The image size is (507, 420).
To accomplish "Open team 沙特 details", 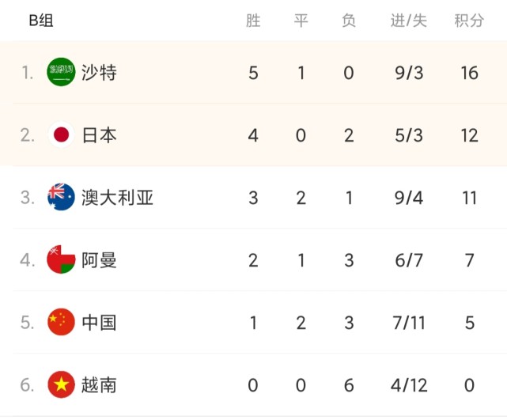I will tap(99, 73).
